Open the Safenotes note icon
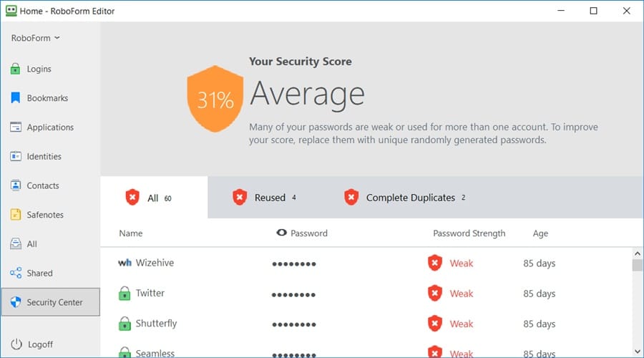This screenshot has height=358, width=644. 15,215
